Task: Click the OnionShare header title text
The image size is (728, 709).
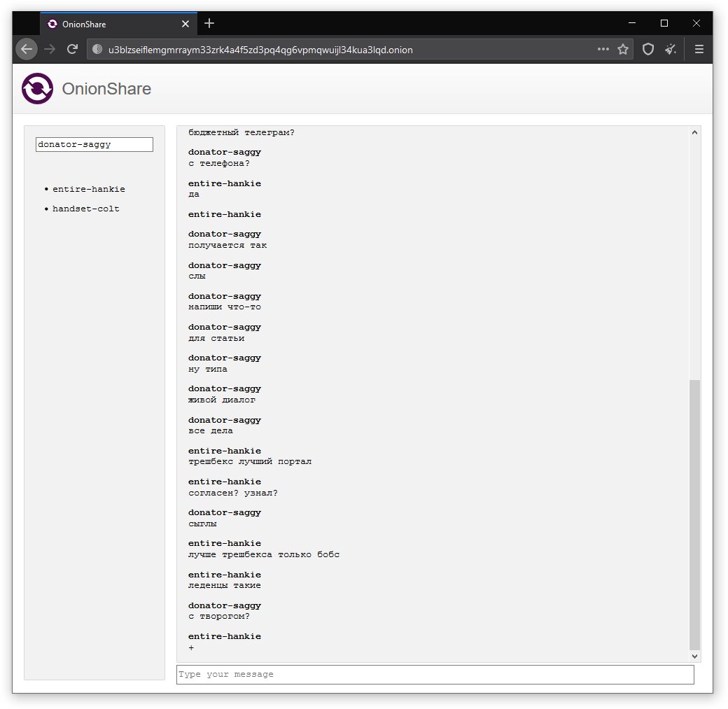Action: 107,89
